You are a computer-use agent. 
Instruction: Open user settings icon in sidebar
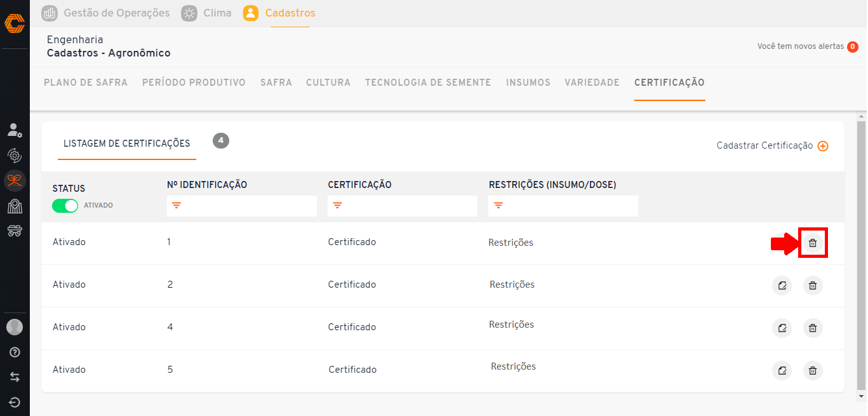coord(15,130)
